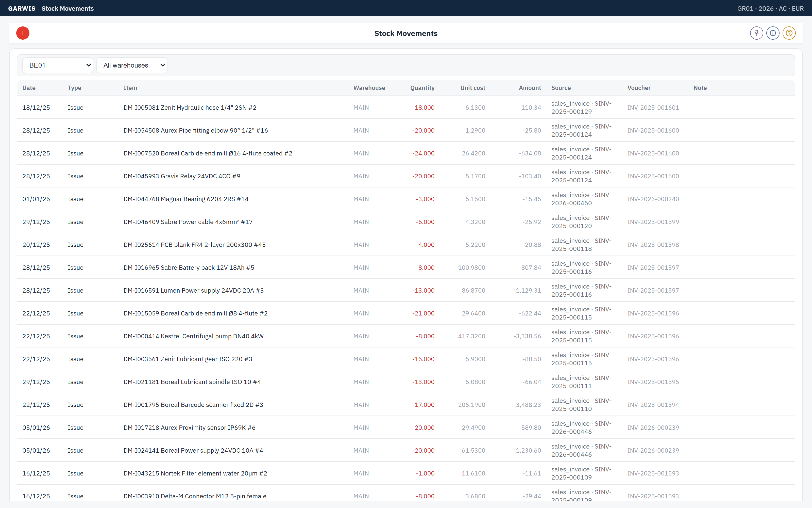This screenshot has height=508, width=812.
Task: Expand the All warehouses dropdown
Action: (132, 65)
